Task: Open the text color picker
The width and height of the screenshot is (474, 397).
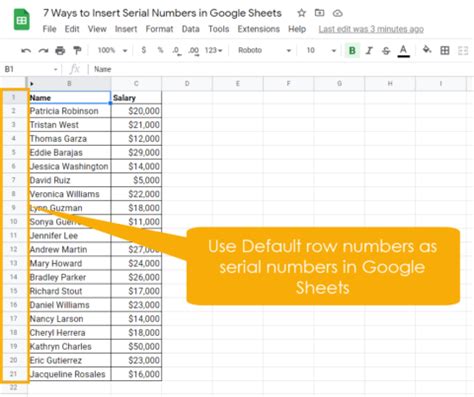Action: click(403, 51)
